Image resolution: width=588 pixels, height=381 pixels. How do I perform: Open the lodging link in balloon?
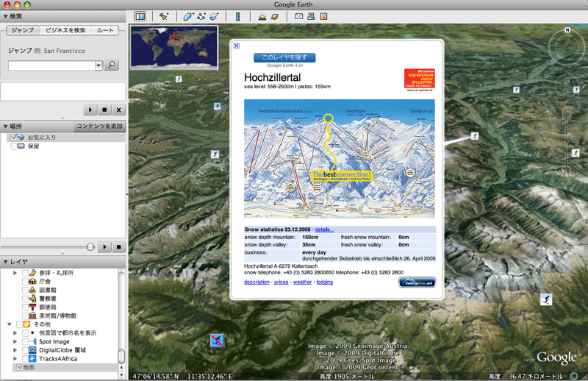coord(325,282)
